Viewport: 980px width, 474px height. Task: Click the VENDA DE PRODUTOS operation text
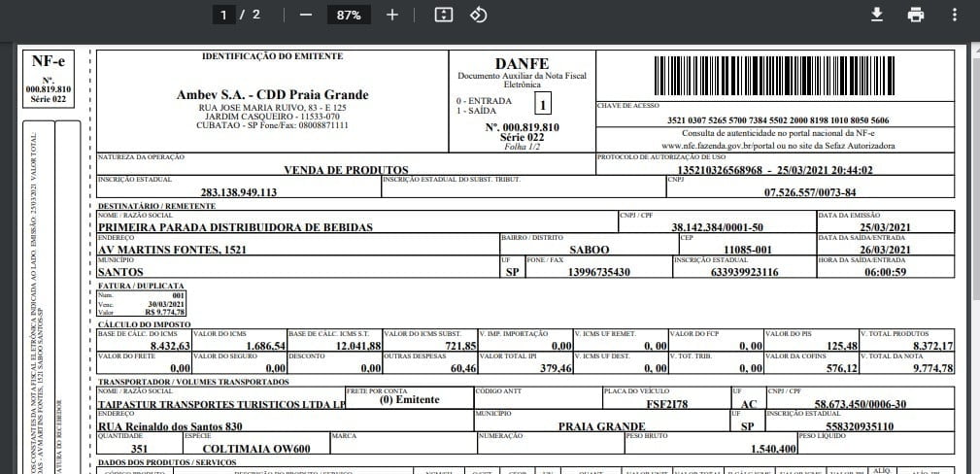point(332,170)
